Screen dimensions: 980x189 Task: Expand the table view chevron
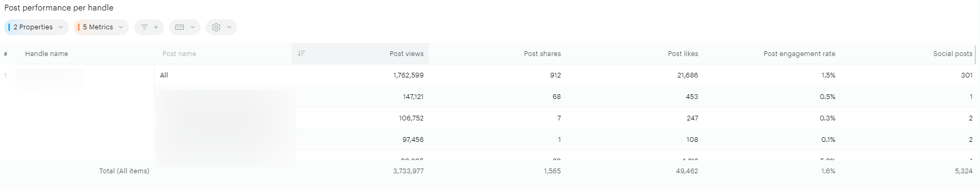point(193,27)
